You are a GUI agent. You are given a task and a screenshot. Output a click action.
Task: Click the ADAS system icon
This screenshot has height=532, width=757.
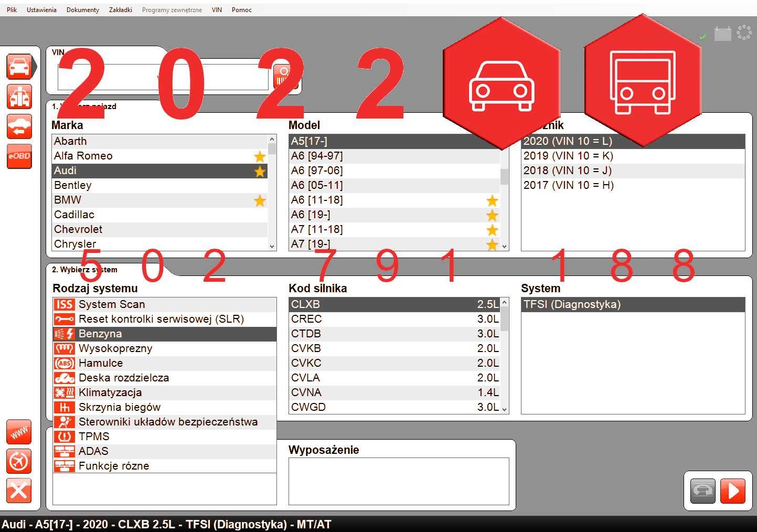coord(65,451)
